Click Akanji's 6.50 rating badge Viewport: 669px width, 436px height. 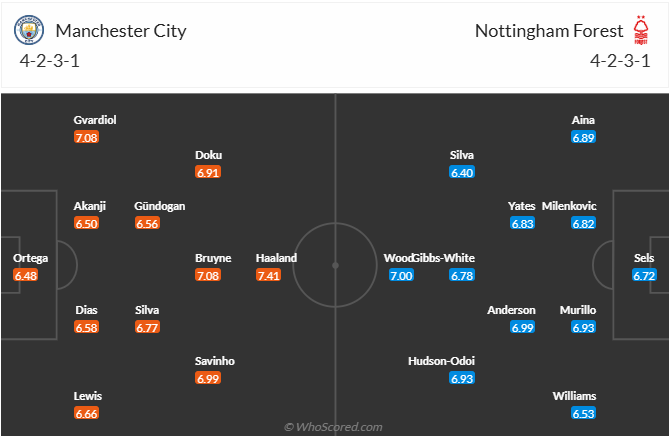pyautogui.click(x=86, y=223)
